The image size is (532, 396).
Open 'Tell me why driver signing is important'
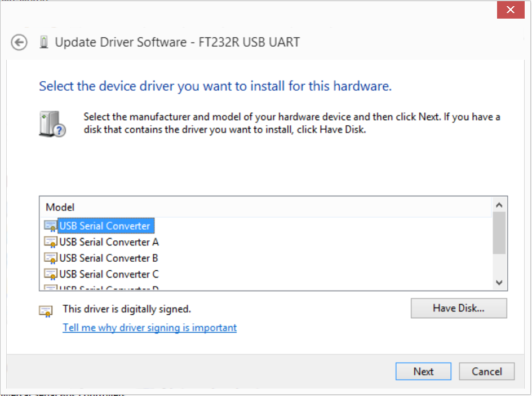coord(150,328)
